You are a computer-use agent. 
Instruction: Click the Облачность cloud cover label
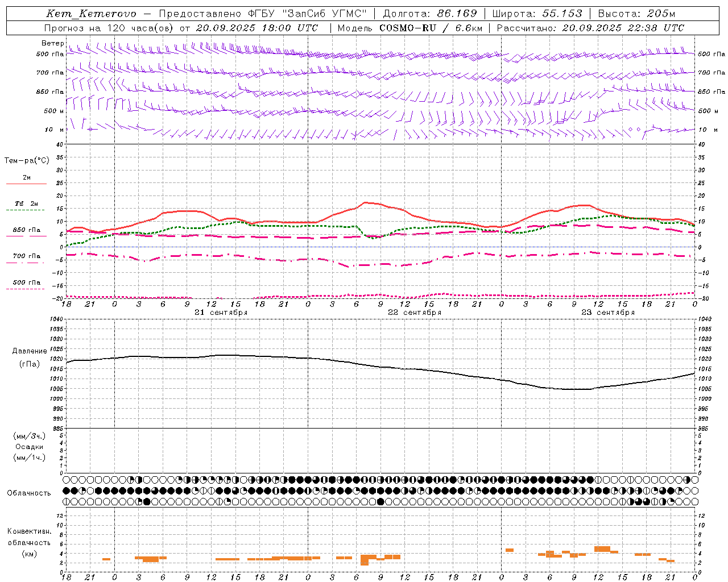[x=29, y=493]
